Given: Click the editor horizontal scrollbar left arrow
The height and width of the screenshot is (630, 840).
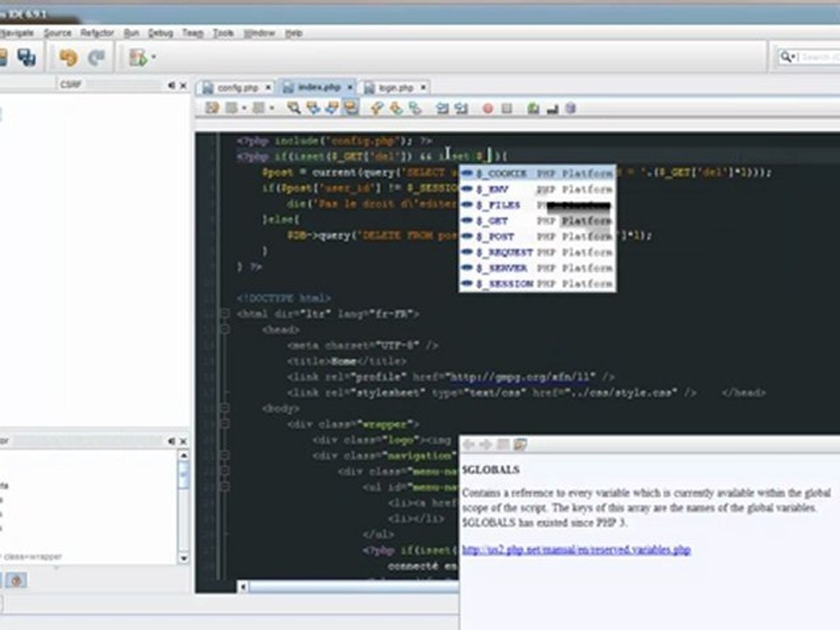Looking at the screenshot, I should 242,587.
